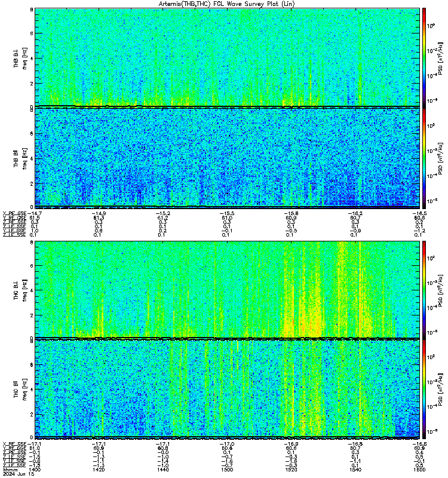This screenshot has width=448, height=478.
Task: Click the 'THC B⊥ freq [Hz]' axis label
Action: (20, 290)
